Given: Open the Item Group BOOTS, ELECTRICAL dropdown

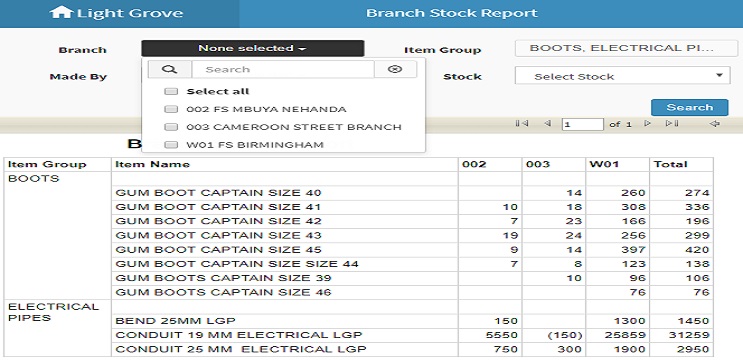Looking at the screenshot, I should (x=626, y=48).
